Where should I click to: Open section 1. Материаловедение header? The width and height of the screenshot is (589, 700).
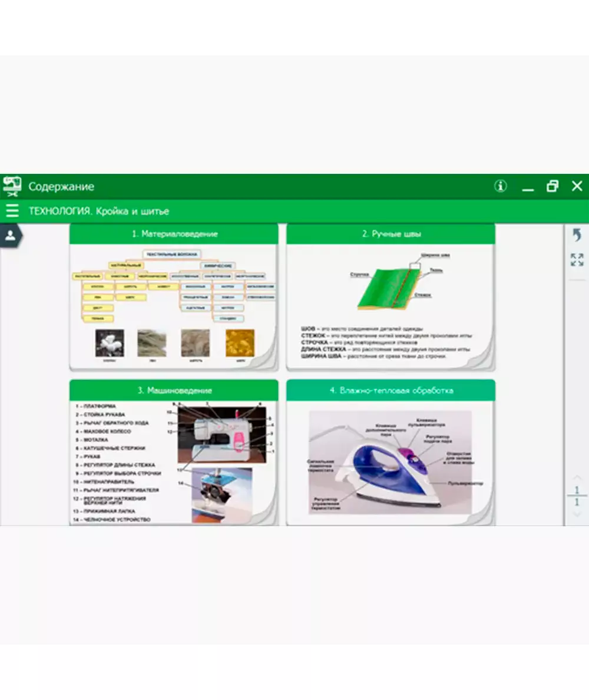tap(174, 234)
